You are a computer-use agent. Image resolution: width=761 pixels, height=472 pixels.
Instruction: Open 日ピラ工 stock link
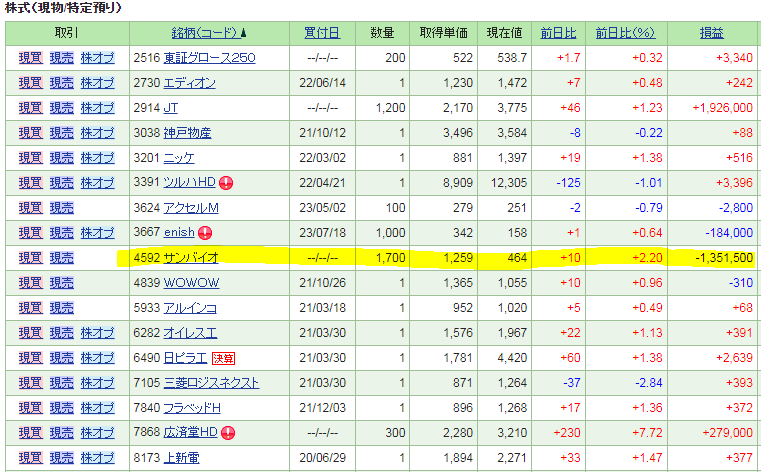point(185,358)
